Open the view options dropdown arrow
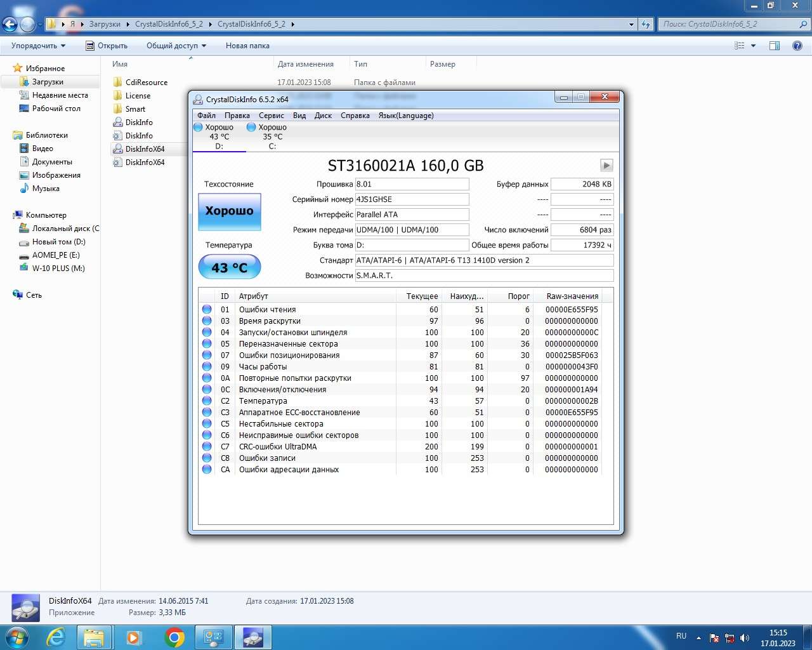This screenshot has height=650, width=812. click(754, 46)
